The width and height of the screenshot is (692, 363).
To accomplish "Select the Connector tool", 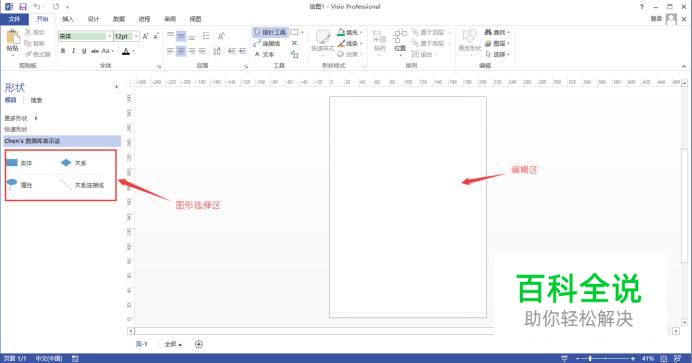I will pyautogui.click(x=267, y=43).
